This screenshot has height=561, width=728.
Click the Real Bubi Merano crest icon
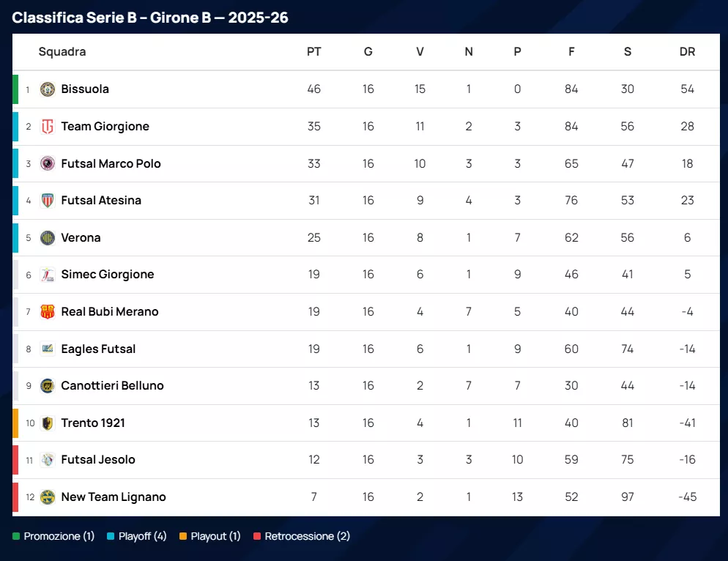[x=48, y=311]
